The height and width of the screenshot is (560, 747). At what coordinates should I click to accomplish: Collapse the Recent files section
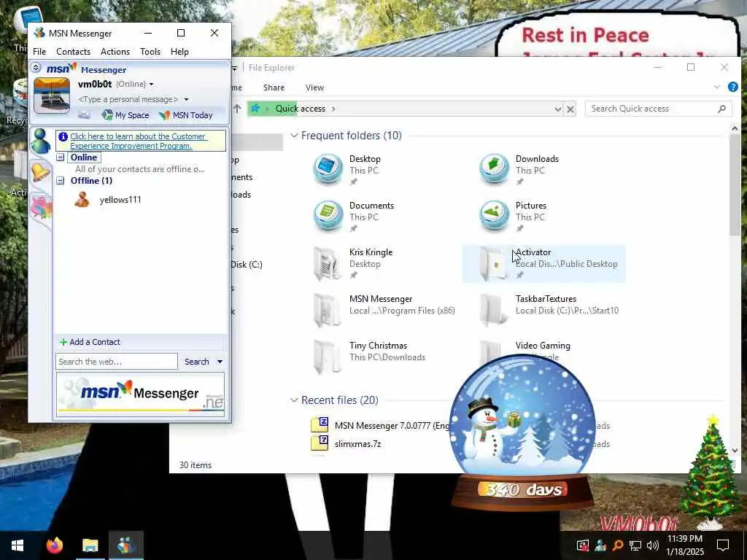click(294, 400)
